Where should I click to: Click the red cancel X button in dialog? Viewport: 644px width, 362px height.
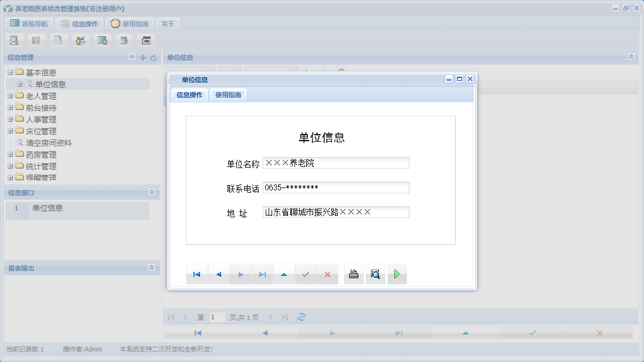pos(327,274)
